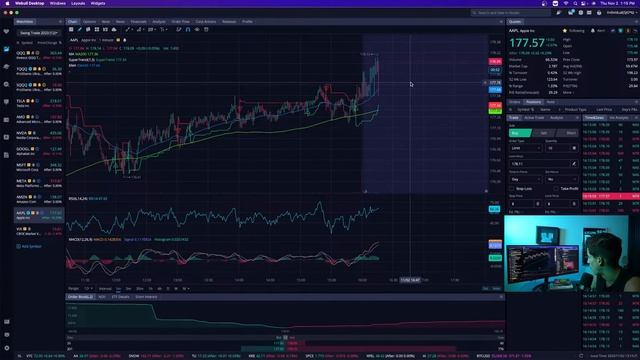Select AMD in the watchlist

(x=39, y=119)
